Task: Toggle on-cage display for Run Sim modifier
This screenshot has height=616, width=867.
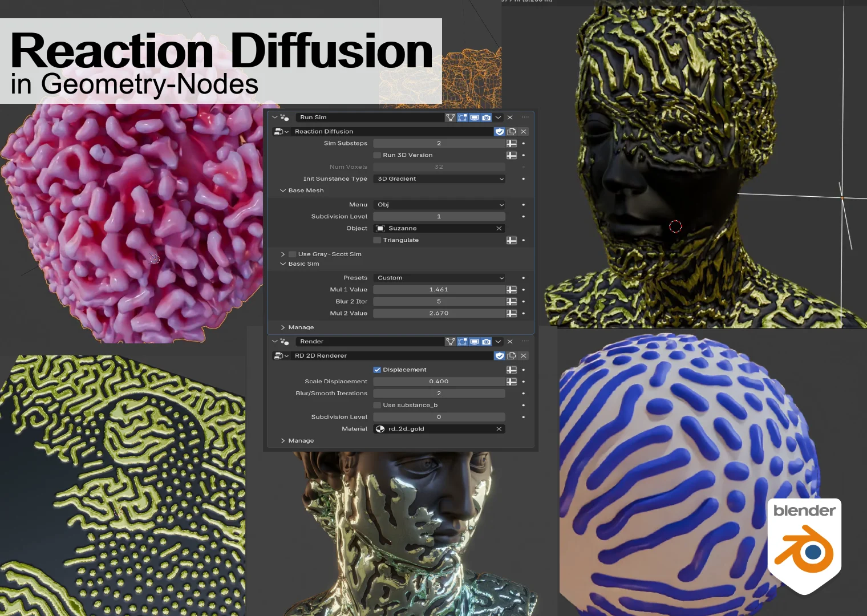Action: (x=451, y=117)
